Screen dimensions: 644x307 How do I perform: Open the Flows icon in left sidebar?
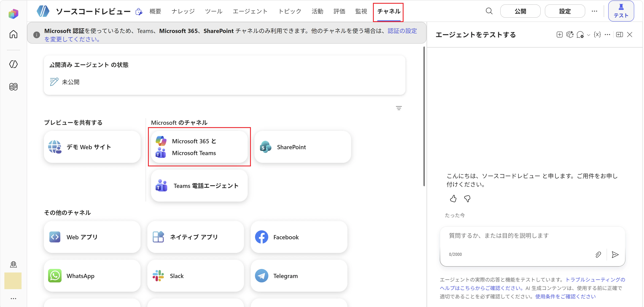point(13,87)
